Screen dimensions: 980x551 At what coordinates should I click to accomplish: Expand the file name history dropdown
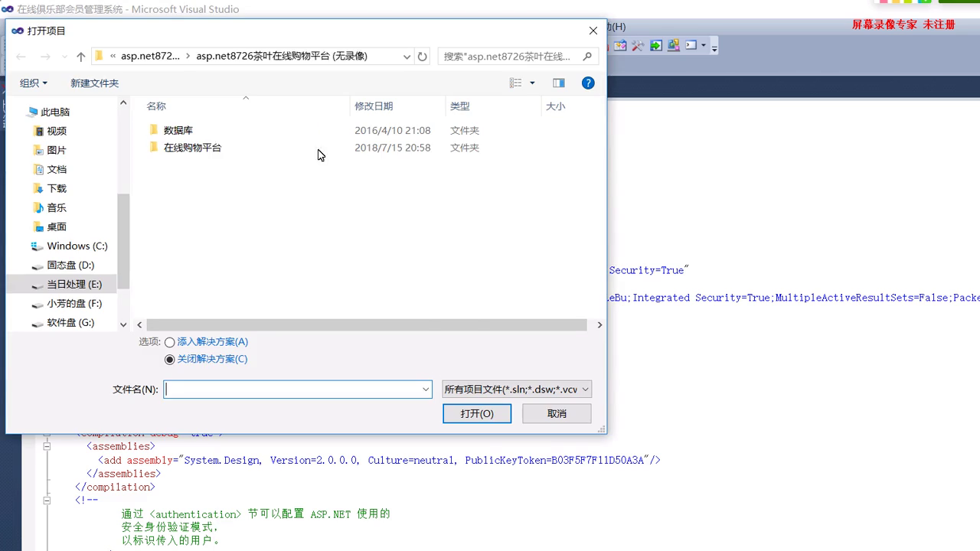tap(426, 389)
